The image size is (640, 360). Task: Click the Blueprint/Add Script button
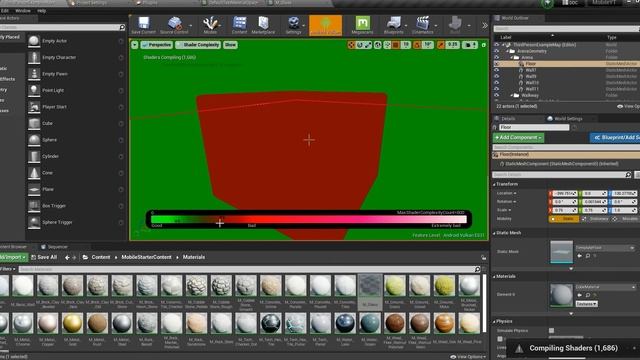(x=615, y=138)
